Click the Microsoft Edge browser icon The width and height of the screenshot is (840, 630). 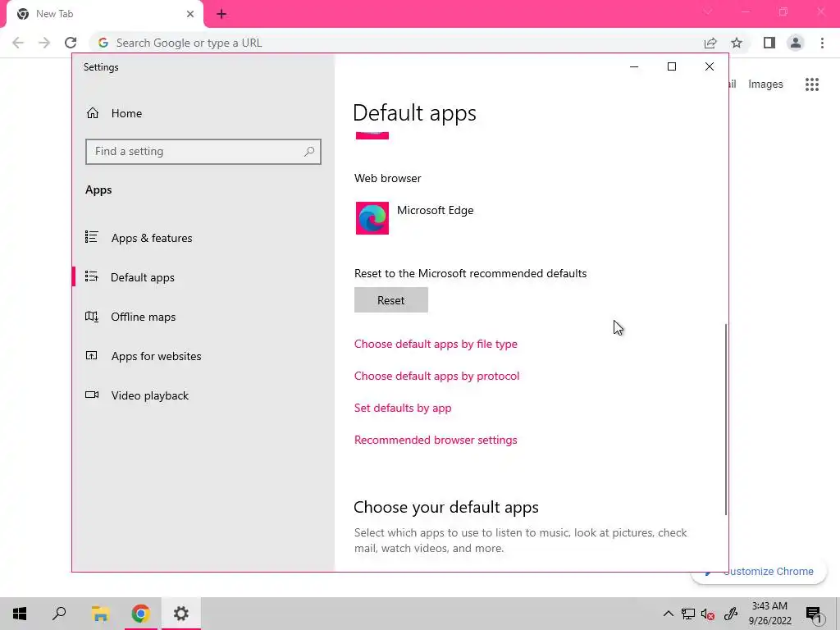(x=372, y=218)
